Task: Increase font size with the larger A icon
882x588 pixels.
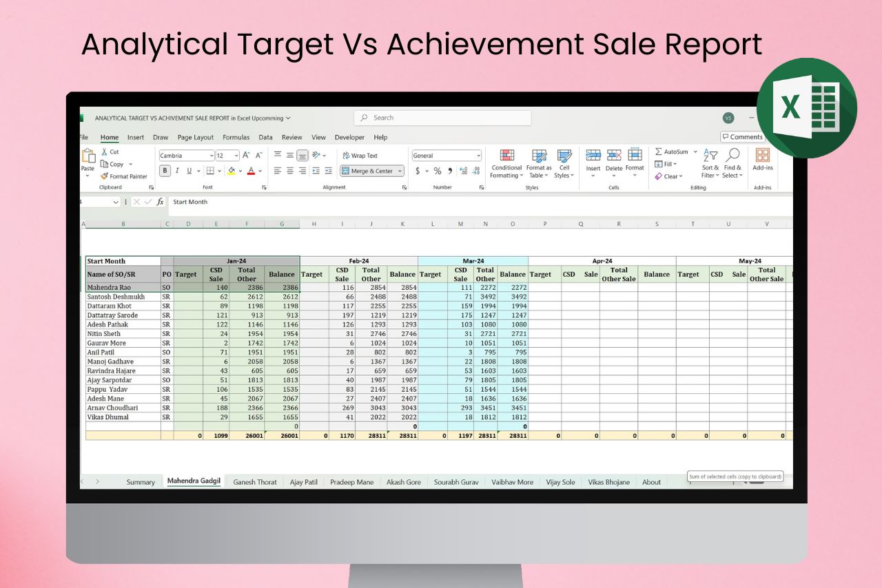Action: [x=247, y=156]
